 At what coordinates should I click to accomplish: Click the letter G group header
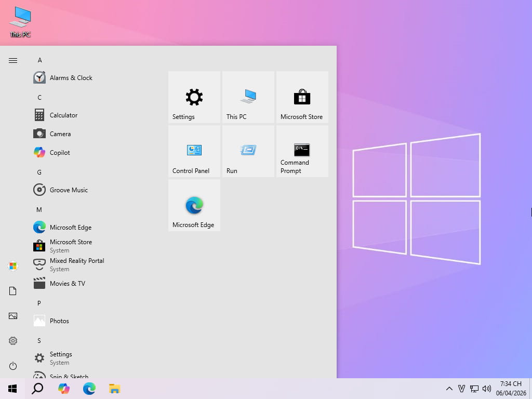[39, 172]
